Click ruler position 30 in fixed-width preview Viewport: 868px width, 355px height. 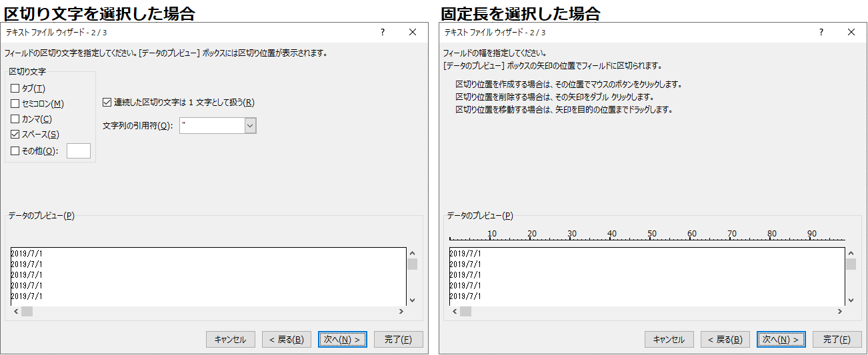(x=572, y=234)
